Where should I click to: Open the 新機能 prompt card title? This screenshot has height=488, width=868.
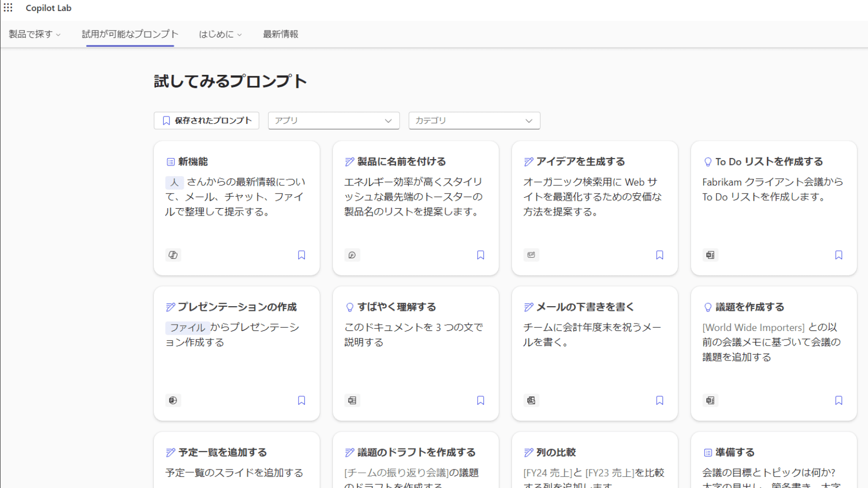pos(193,162)
